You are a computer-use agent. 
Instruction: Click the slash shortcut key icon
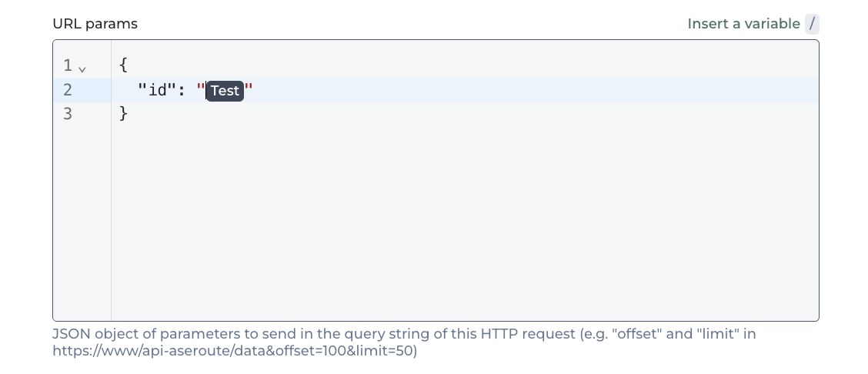[x=812, y=24]
